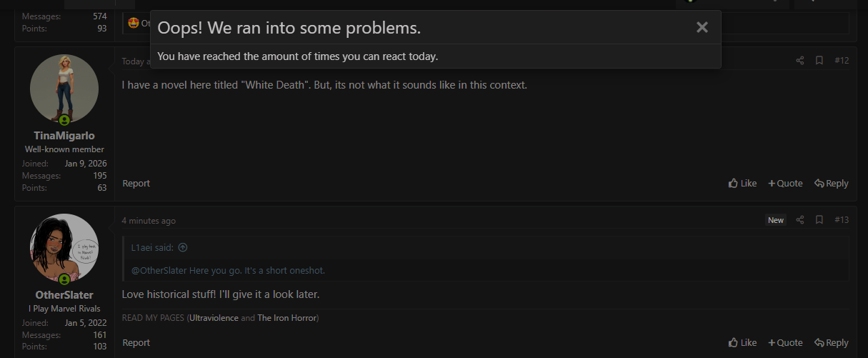This screenshot has height=358, width=868.
Task: Reply to TinaMigarlo's post
Action: [832, 184]
